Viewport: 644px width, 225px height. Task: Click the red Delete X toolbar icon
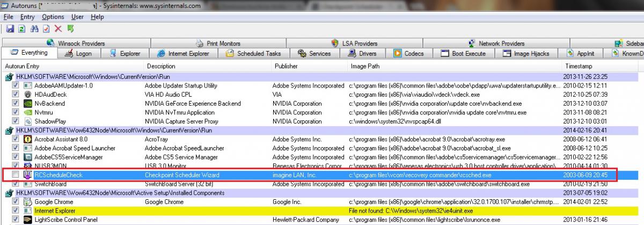coord(58,28)
